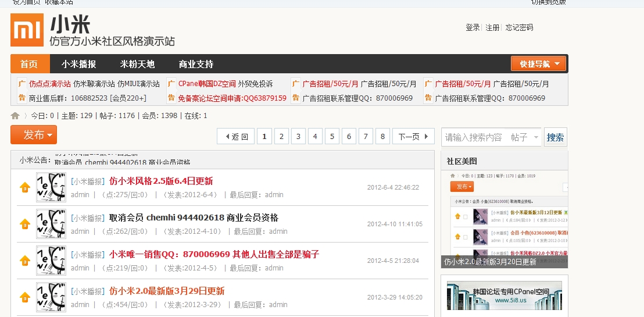
Task: Go to page 7
Action: click(x=366, y=137)
